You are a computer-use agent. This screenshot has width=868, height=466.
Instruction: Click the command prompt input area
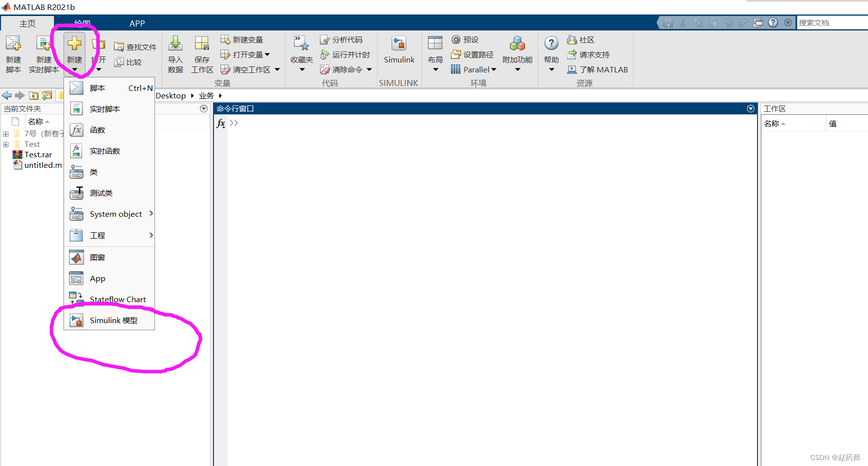pyautogui.click(x=492, y=123)
